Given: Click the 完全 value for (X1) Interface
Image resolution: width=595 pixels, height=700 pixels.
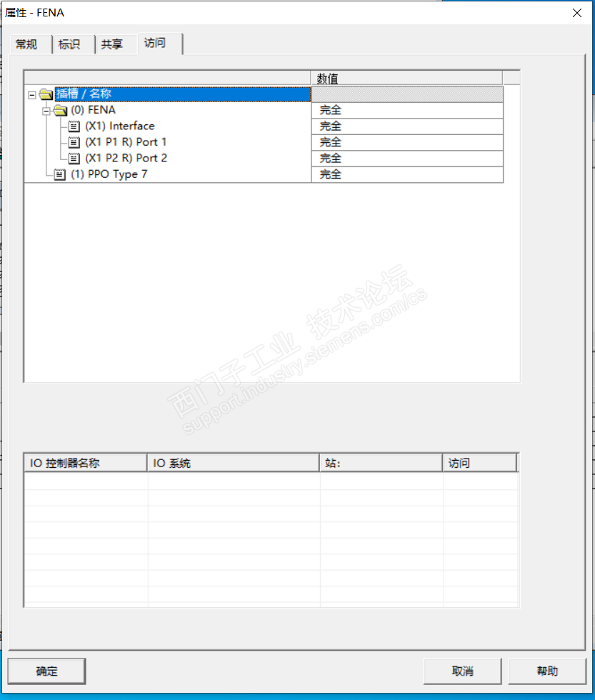Looking at the screenshot, I should [x=407, y=126].
